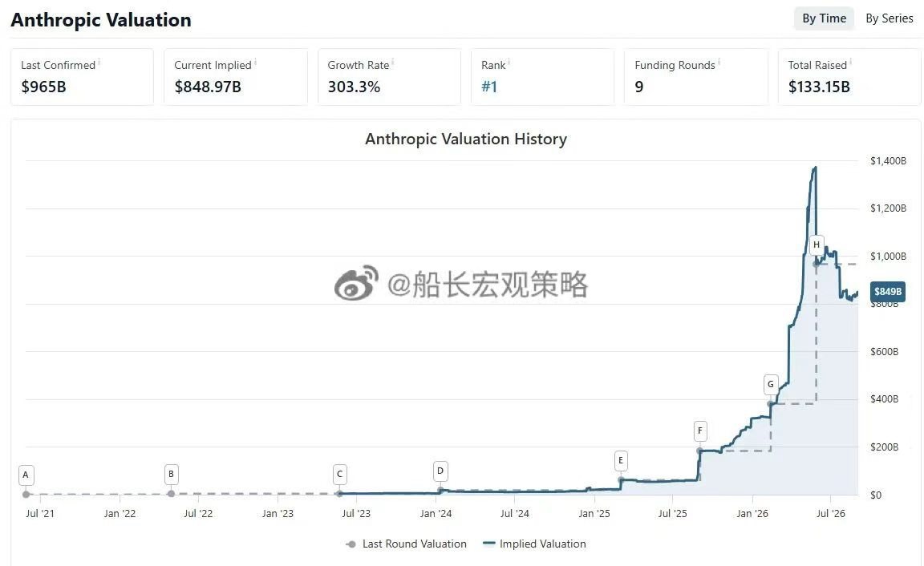Viewport: 924px width, 566px height.
Task: Select funding round marker C
Action: click(x=339, y=474)
